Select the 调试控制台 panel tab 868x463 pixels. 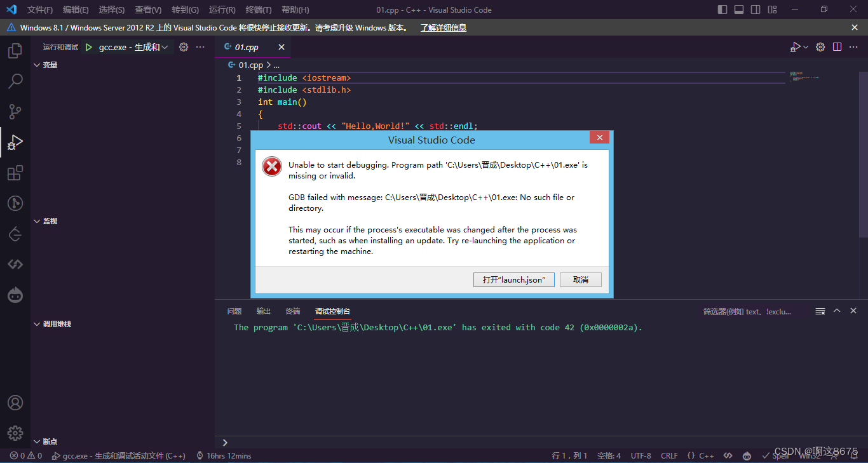(332, 311)
